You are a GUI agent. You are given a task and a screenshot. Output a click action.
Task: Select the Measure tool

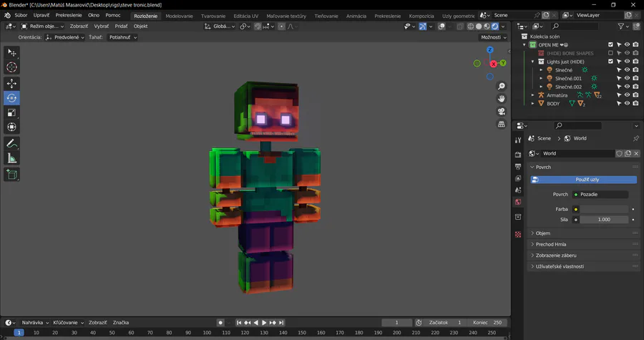pyautogui.click(x=11, y=158)
